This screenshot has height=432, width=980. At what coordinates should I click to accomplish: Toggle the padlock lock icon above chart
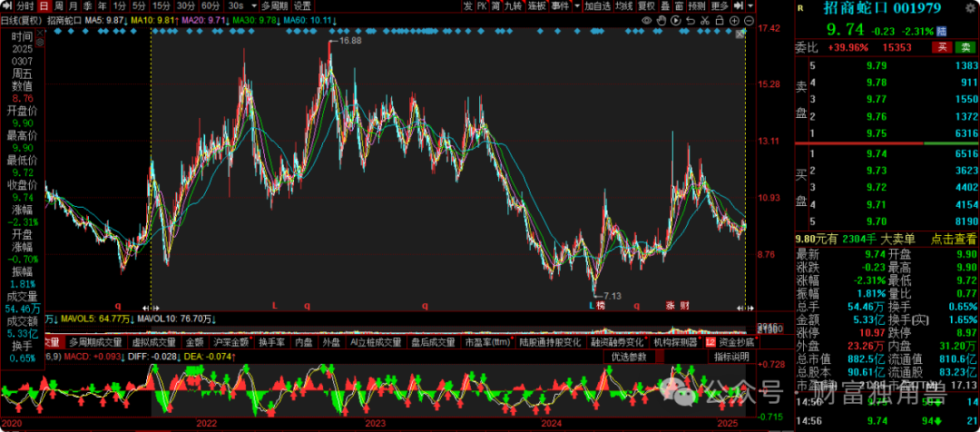pos(720,20)
